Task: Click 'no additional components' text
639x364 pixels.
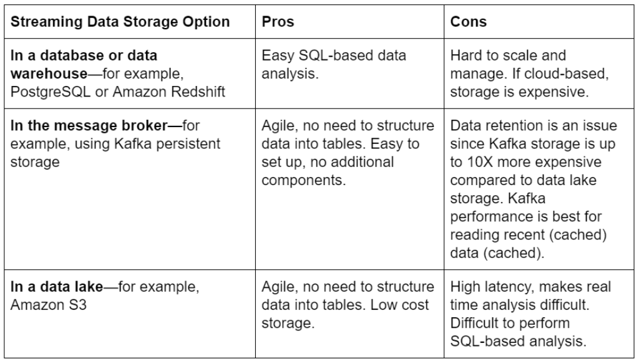Action: (328, 171)
